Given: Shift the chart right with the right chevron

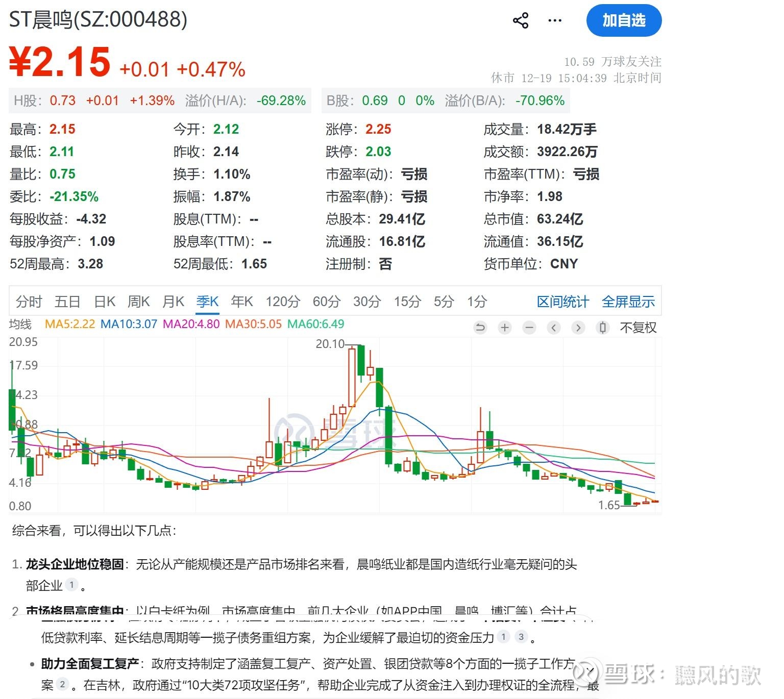Looking at the screenshot, I should [x=578, y=328].
